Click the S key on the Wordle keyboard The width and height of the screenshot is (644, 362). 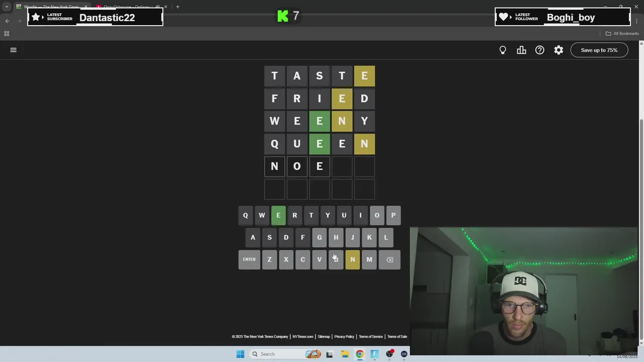coord(269,237)
